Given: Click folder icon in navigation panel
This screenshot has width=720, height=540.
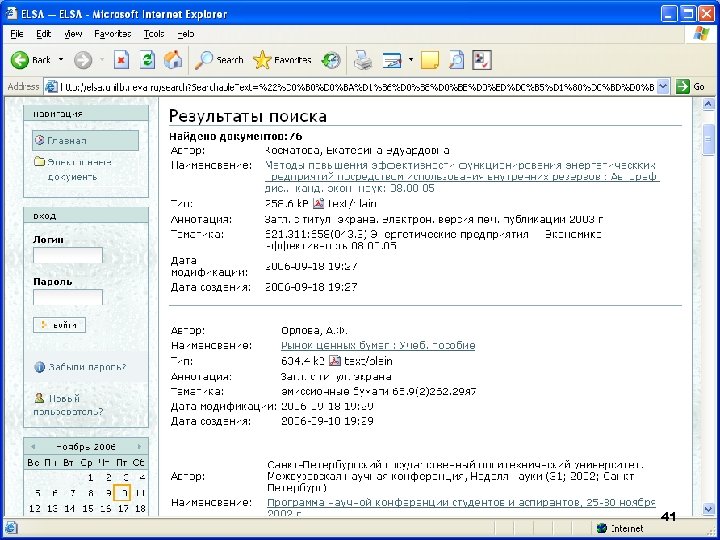Looking at the screenshot, I should tap(39, 162).
